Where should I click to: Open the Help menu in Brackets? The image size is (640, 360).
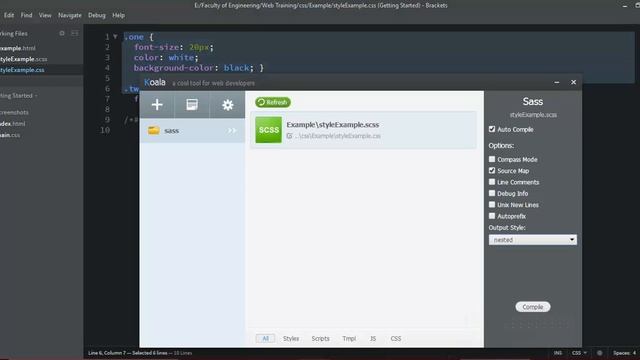coord(118,15)
